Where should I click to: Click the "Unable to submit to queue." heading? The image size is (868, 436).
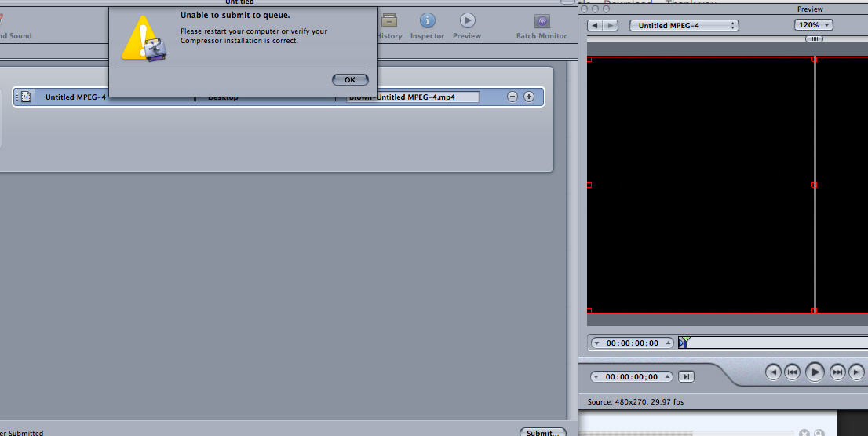coord(235,16)
